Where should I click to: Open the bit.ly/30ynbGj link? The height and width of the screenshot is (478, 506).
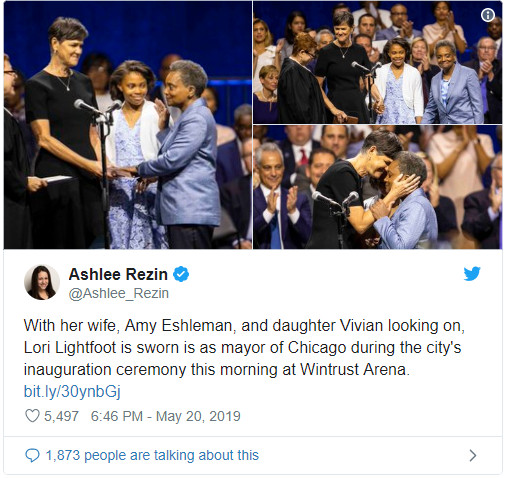click(72, 391)
